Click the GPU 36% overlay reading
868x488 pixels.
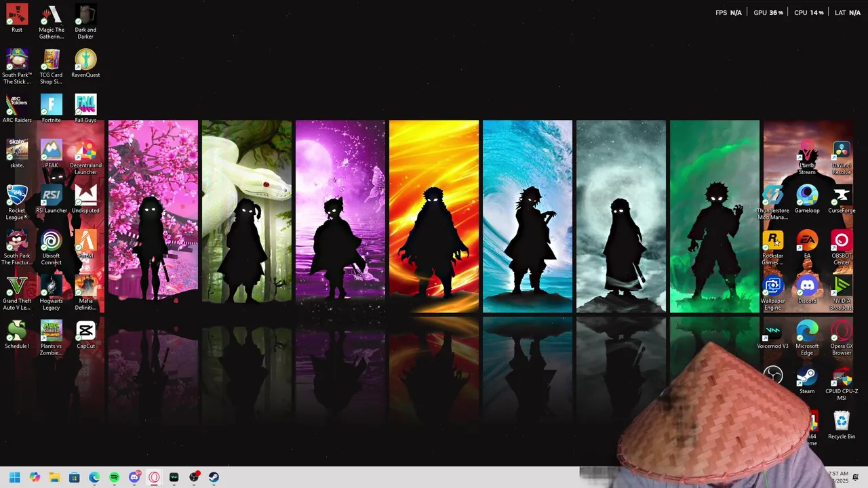pyautogui.click(x=768, y=12)
